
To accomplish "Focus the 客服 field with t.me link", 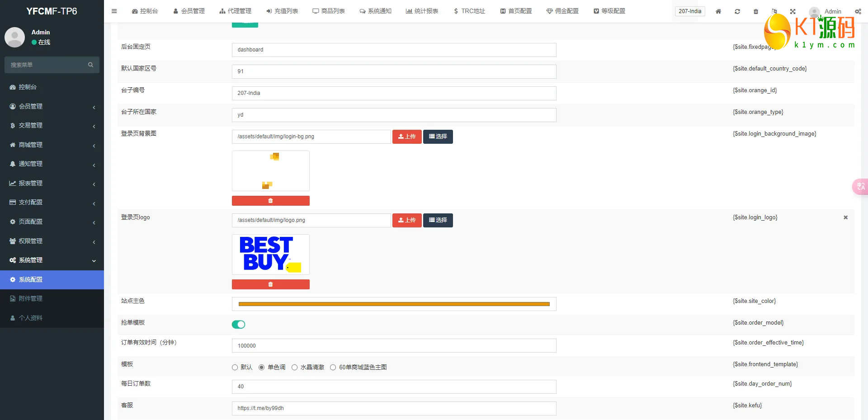I will [x=394, y=408].
